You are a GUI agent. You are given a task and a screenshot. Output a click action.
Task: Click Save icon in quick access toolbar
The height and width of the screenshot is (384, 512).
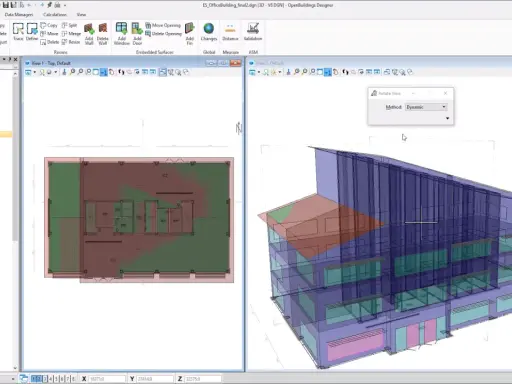click(x=6, y=5)
